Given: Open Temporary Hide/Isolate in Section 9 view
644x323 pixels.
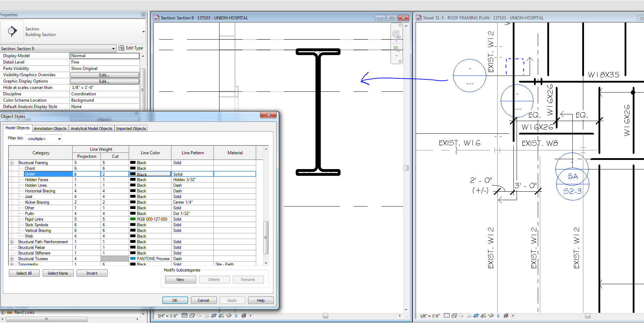Looking at the screenshot, I should point(229,316).
